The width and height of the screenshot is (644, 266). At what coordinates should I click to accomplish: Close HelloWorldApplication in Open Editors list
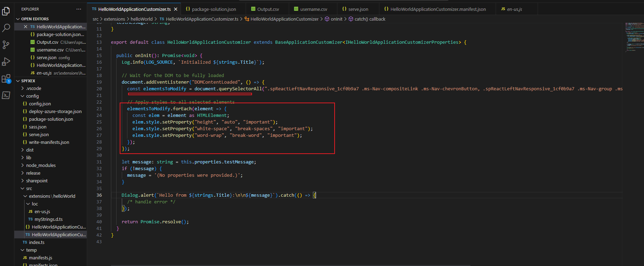tap(26, 27)
